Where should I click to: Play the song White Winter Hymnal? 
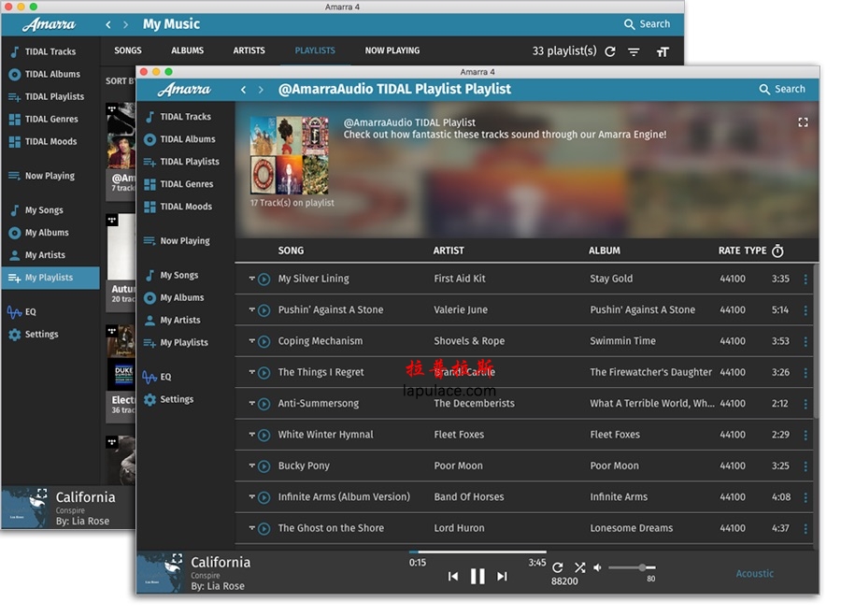[264, 435]
